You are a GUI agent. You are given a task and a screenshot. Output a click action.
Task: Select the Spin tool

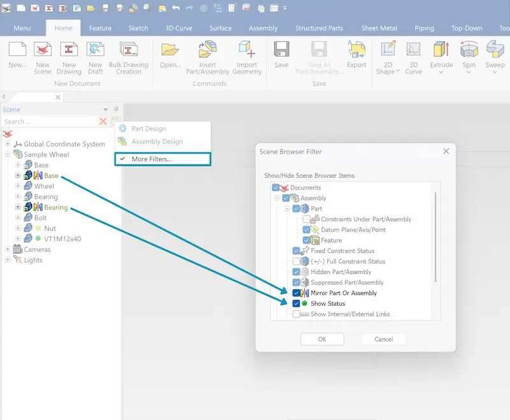pyautogui.click(x=469, y=50)
